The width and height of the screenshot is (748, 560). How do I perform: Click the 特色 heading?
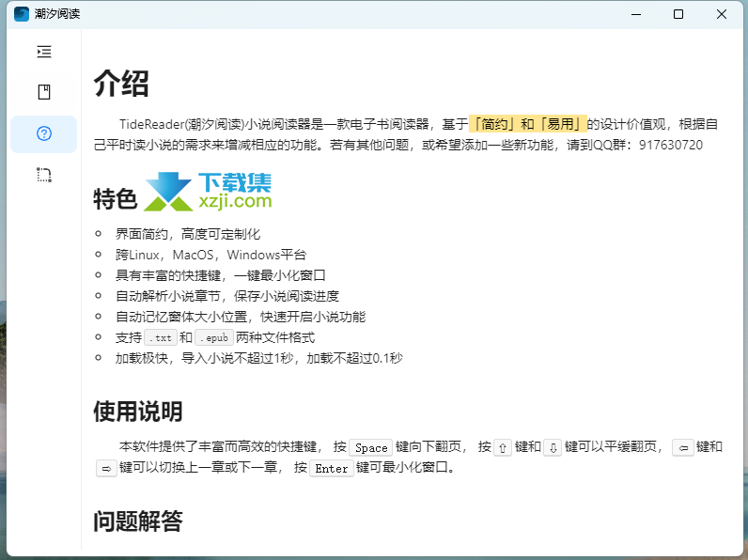(116, 198)
